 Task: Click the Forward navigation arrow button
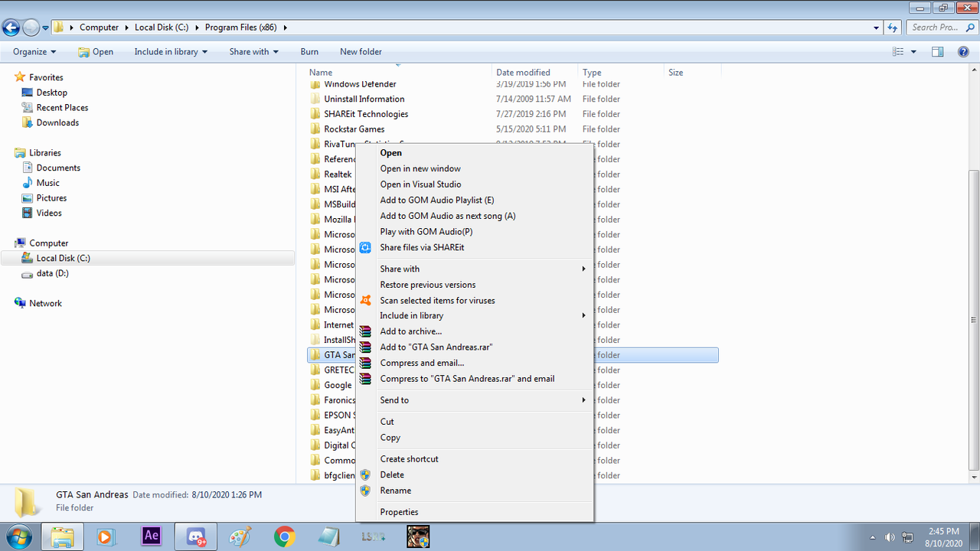click(31, 28)
